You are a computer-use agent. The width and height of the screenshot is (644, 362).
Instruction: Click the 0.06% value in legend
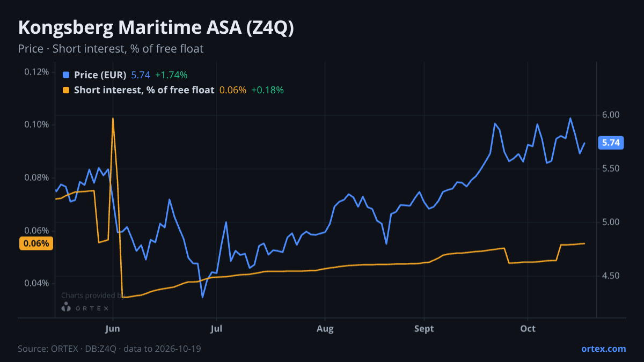click(x=233, y=90)
